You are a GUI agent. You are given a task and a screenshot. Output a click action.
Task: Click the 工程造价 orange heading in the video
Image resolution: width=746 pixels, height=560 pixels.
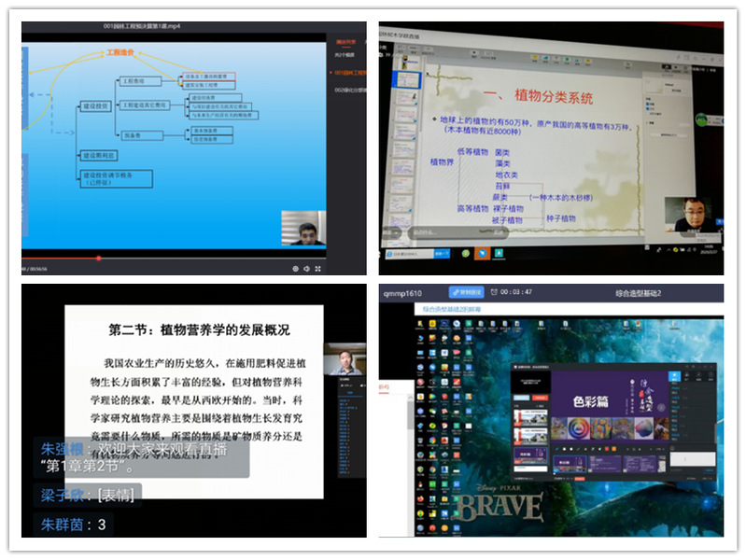[120, 52]
